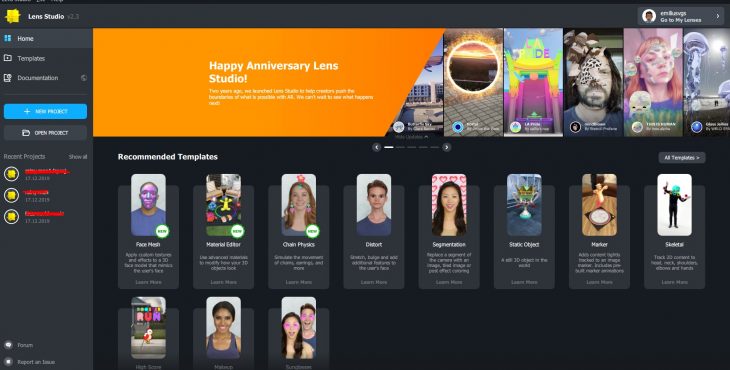Open the emiliusvgs account avatar
This screenshot has width=730, height=370.
tap(649, 16)
